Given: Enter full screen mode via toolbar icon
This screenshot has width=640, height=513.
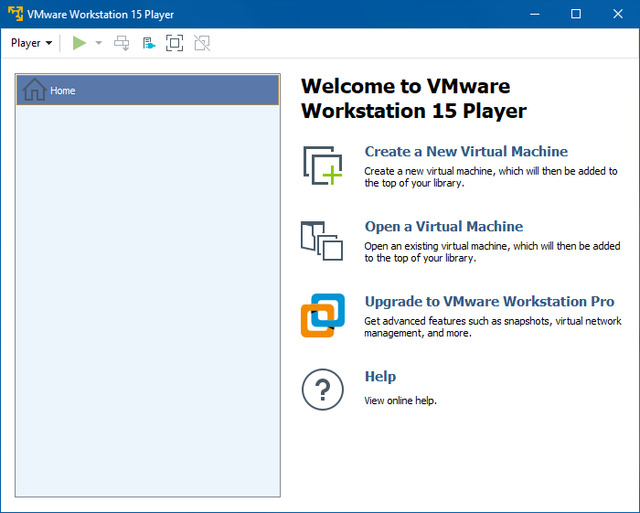Looking at the screenshot, I should tap(175, 43).
